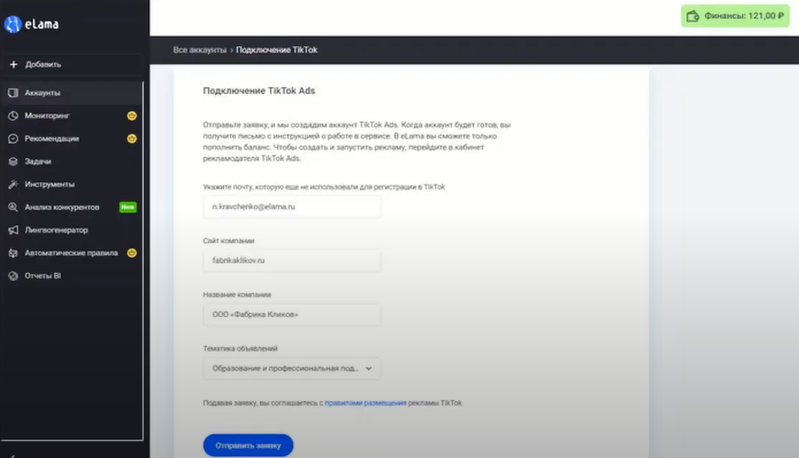This screenshot has width=799, height=458.
Task: Click the green New badge
Action: pos(128,207)
